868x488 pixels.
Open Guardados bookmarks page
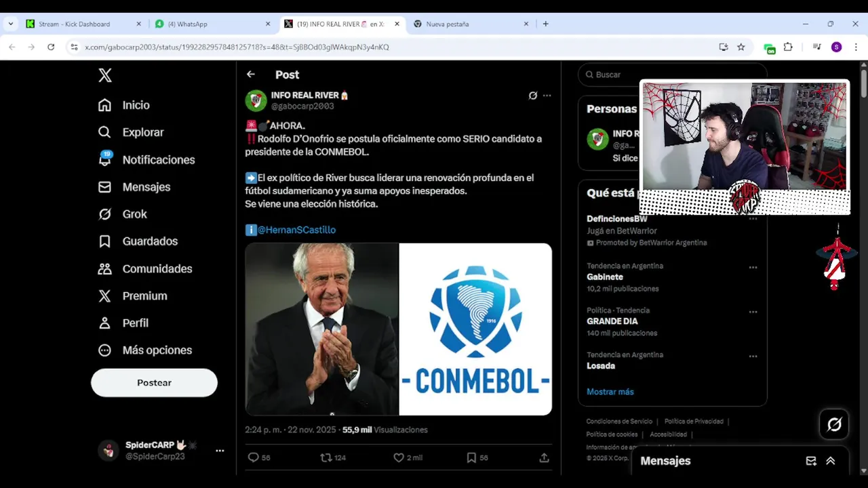coord(138,241)
